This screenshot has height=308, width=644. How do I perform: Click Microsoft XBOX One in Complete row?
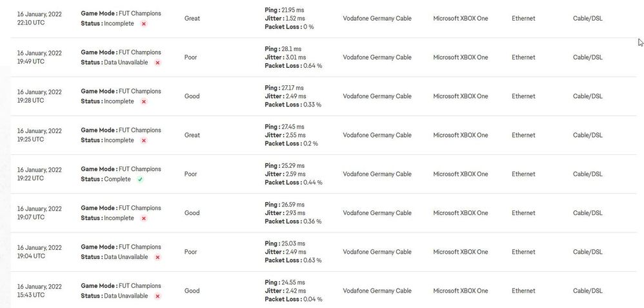pyautogui.click(x=460, y=174)
